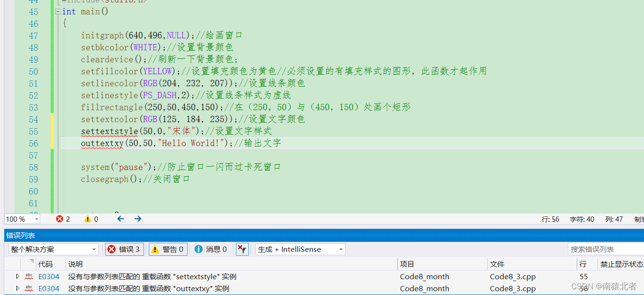Toggle the 警告 0 warnings filter
The width and height of the screenshot is (644, 295).
[167, 249]
